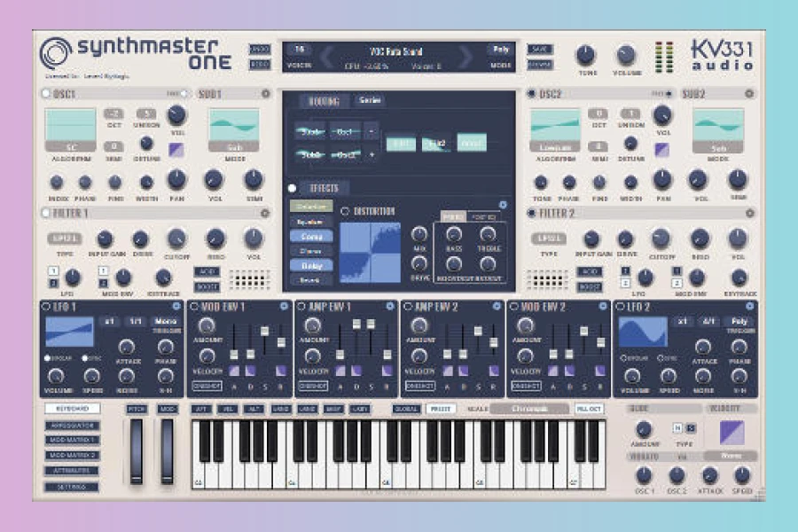
Task: Click the Filter 2 gear icon
Action: coord(750,214)
